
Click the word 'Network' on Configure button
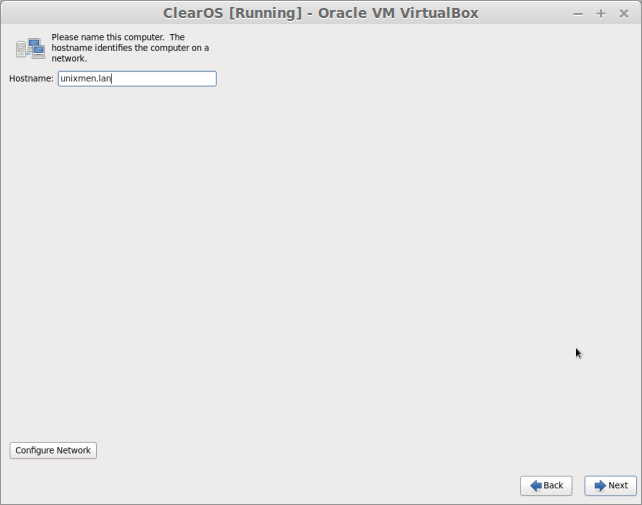73,451
